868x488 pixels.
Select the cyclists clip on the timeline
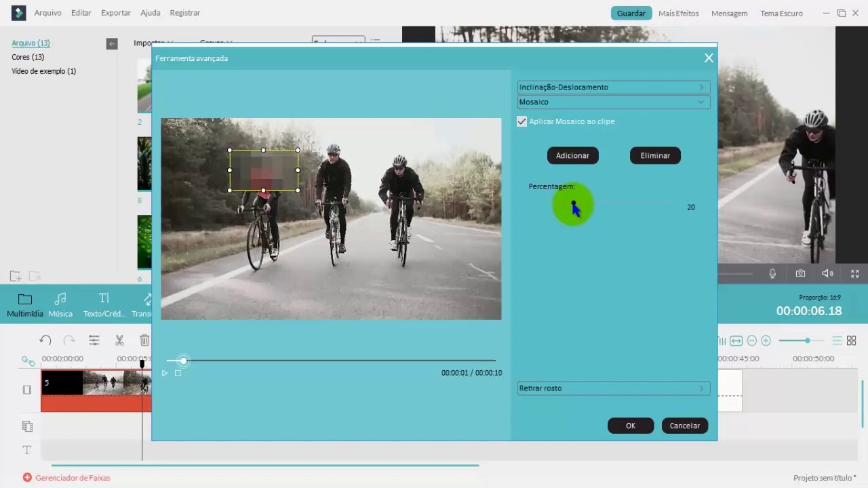(x=96, y=390)
